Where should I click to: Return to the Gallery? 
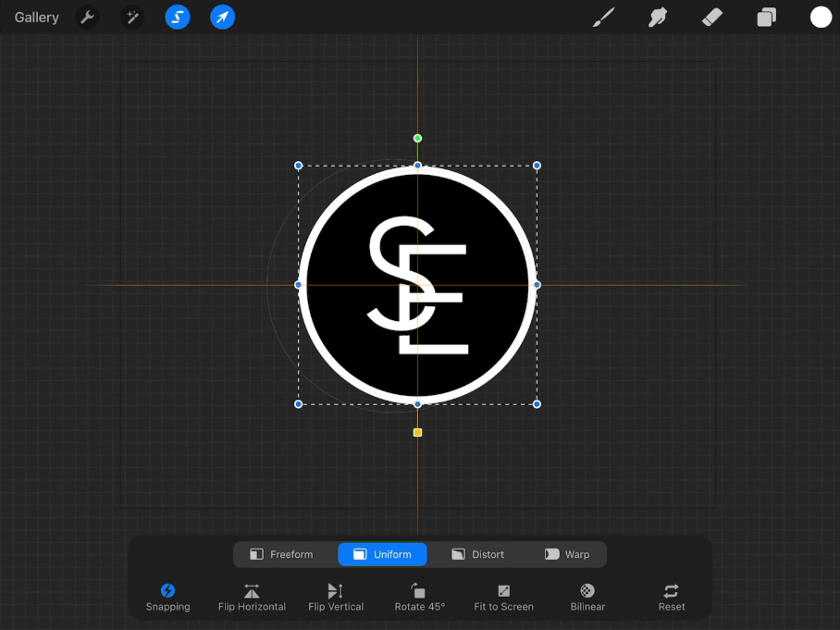pyautogui.click(x=36, y=18)
